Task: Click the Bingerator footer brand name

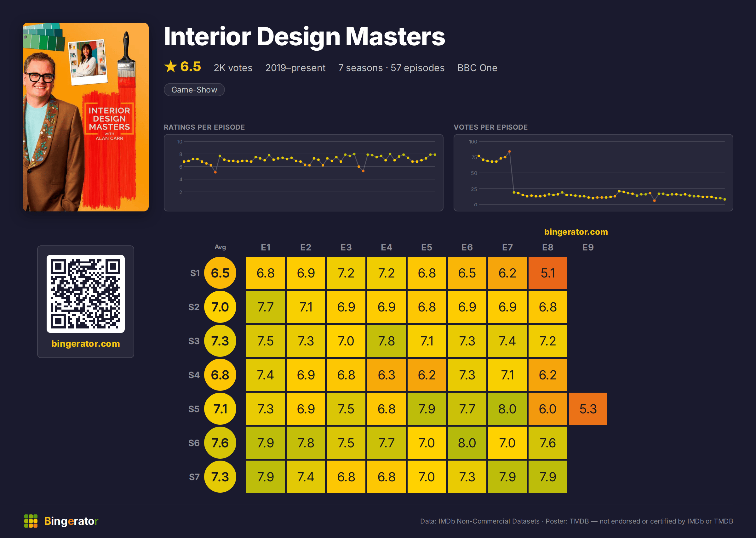Action: (x=71, y=521)
